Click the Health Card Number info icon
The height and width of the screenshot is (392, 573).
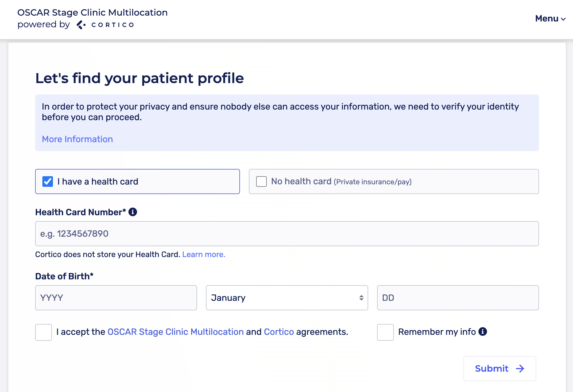133,212
